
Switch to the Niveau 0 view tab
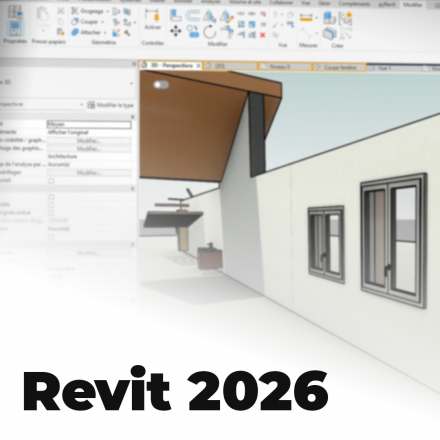[x=285, y=67]
